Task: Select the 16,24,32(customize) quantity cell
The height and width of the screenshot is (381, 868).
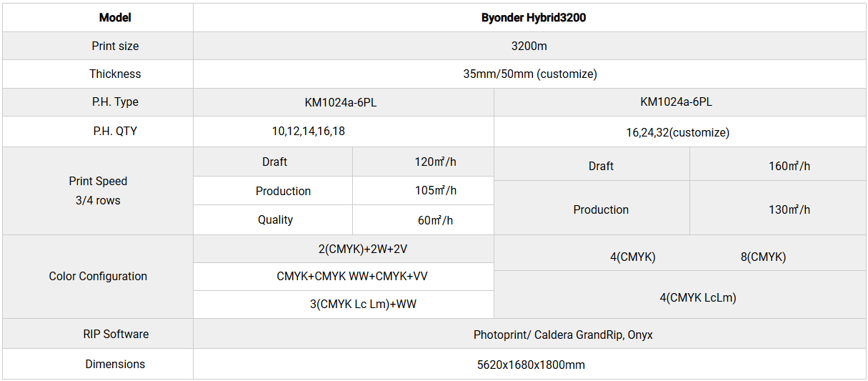Action: coord(677,132)
